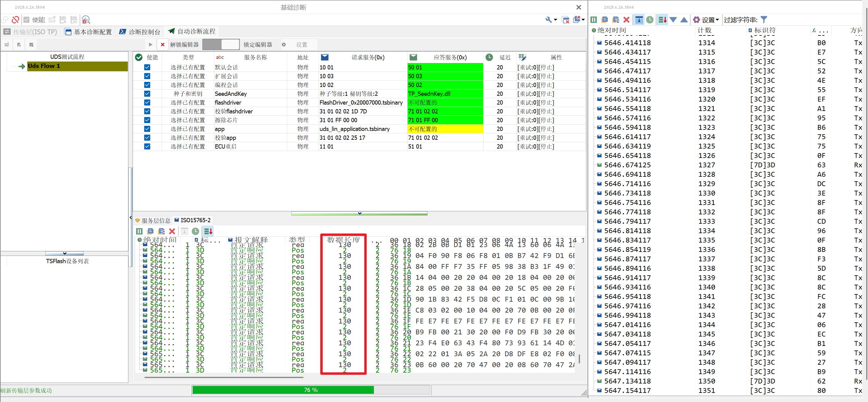The image size is (868, 402).
Task: Collapse the ISO15765-2 panel with left chevron
Action: tap(131, 217)
